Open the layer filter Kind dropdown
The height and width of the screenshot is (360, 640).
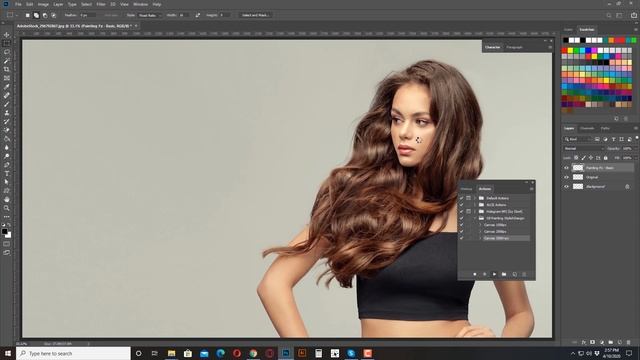tap(578, 139)
